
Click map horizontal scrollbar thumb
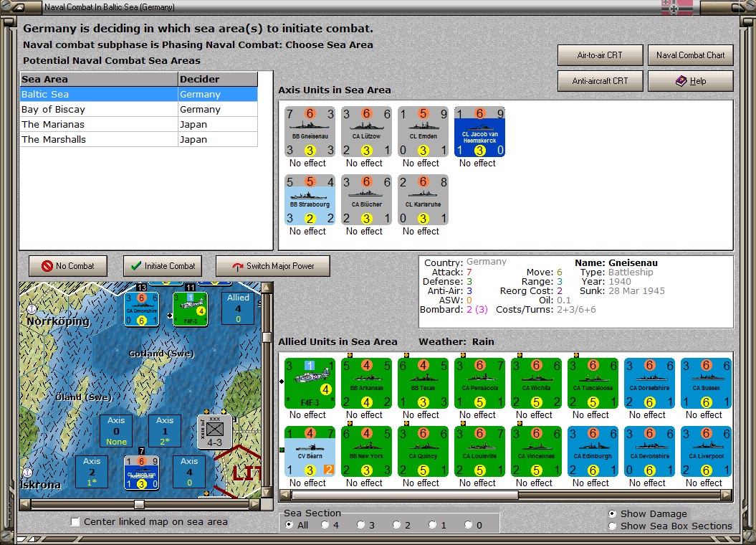139,505
